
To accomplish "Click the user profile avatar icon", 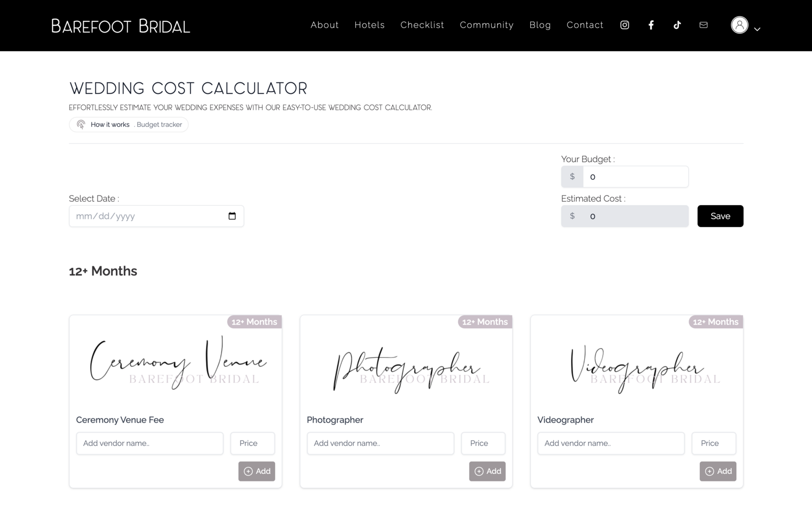I will [739, 25].
